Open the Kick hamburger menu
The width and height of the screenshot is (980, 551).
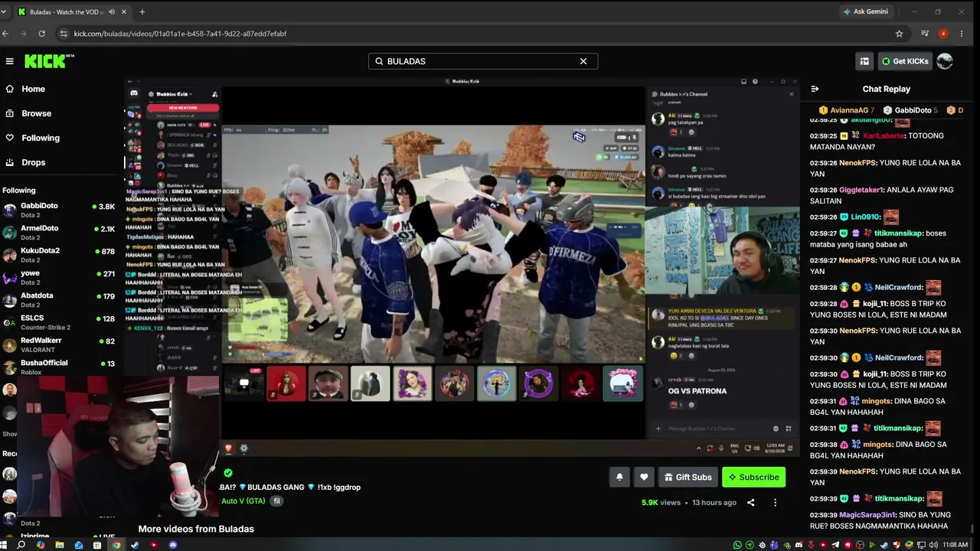[9, 61]
